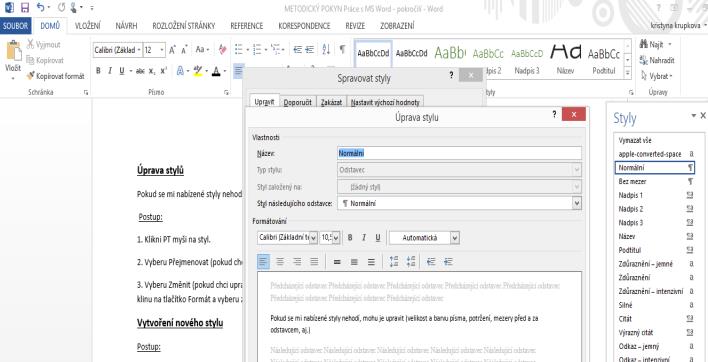Image resolution: width=708 pixels, height=362 pixels.
Task: Toggle left align in ribbon
Action: (238, 71)
